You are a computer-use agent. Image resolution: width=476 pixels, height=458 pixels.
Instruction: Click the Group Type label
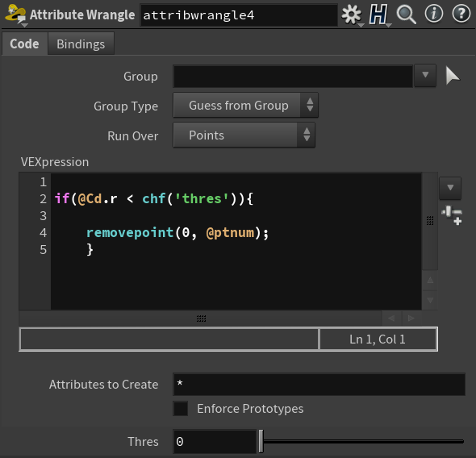coord(126,106)
